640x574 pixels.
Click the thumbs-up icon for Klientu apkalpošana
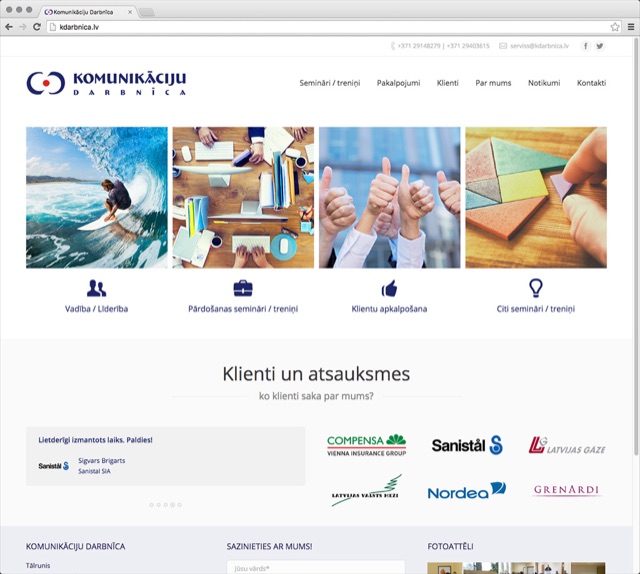(x=389, y=288)
